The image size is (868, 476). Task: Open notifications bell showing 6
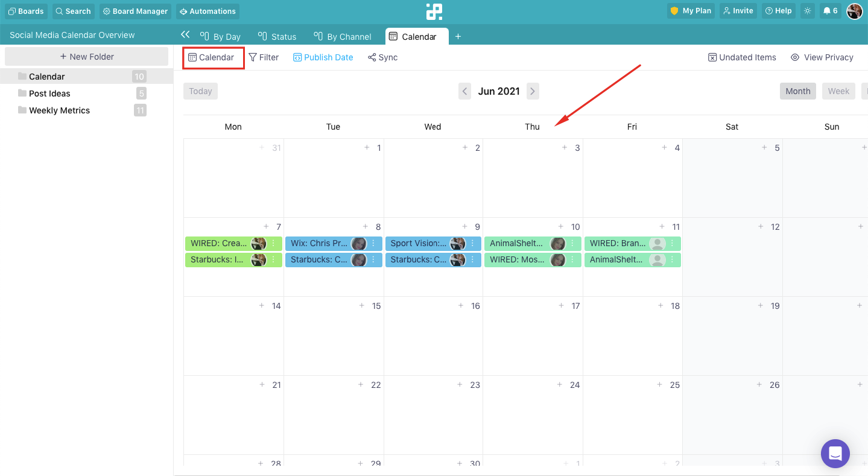tap(830, 11)
